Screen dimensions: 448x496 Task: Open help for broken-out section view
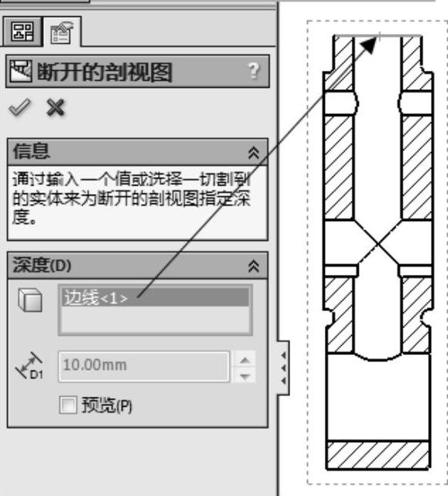click(253, 71)
